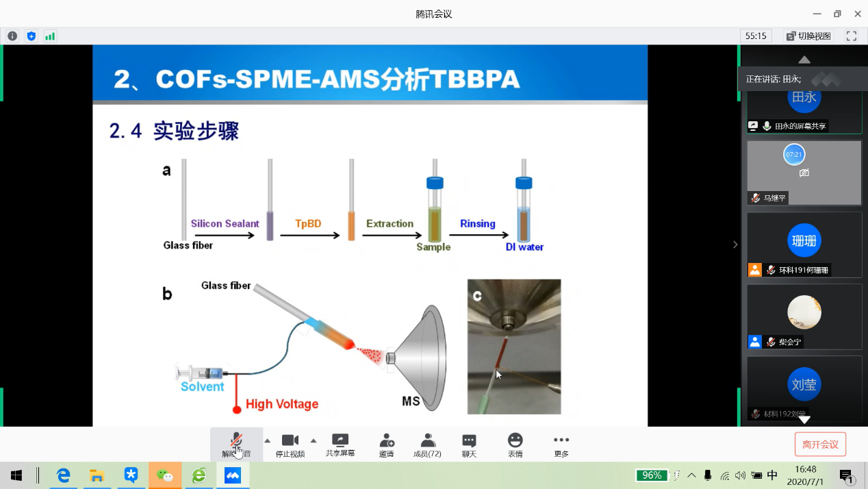Unmute the microphone (解除静音)
The height and width of the screenshot is (489, 868).
point(236,444)
